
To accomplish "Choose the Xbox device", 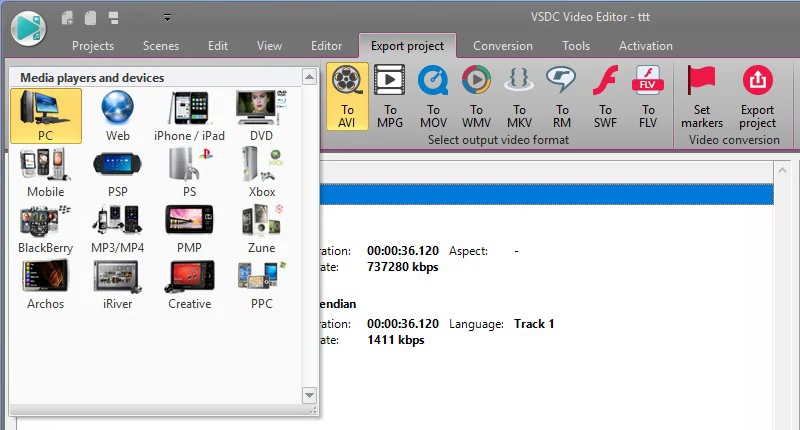I will pyautogui.click(x=261, y=172).
